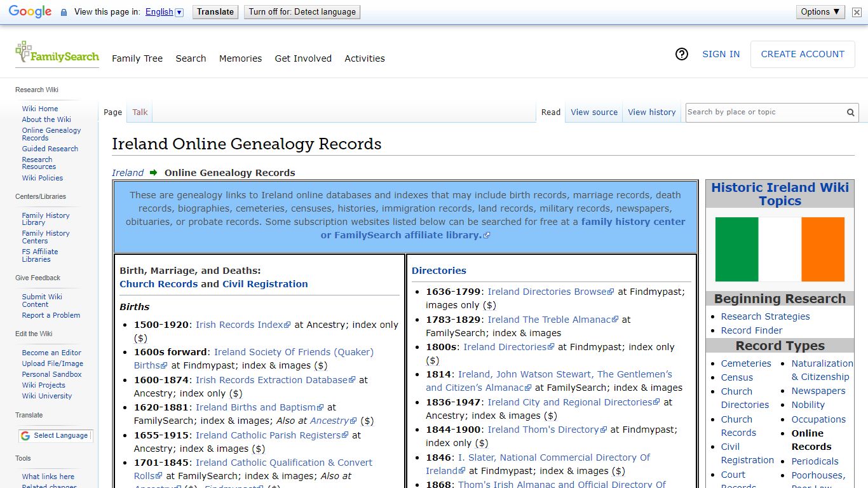
Task: Open Research Strategies link
Action: click(x=766, y=316)
